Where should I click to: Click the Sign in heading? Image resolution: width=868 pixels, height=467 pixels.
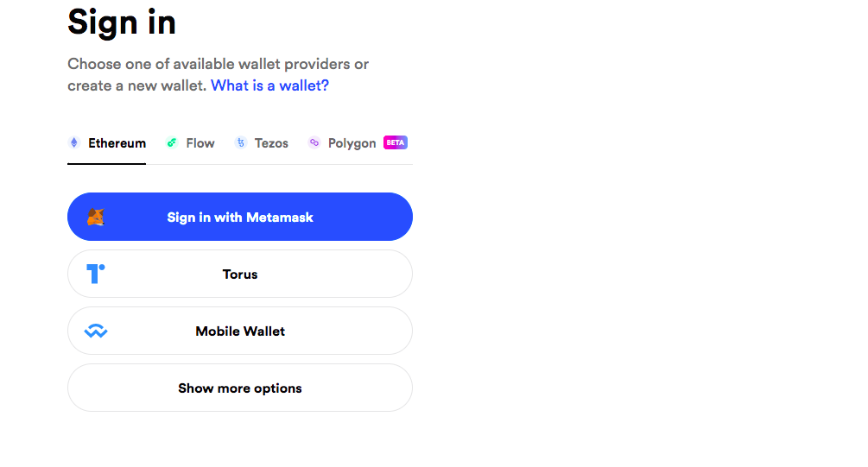pyautogui.click(x=122, y=22)
